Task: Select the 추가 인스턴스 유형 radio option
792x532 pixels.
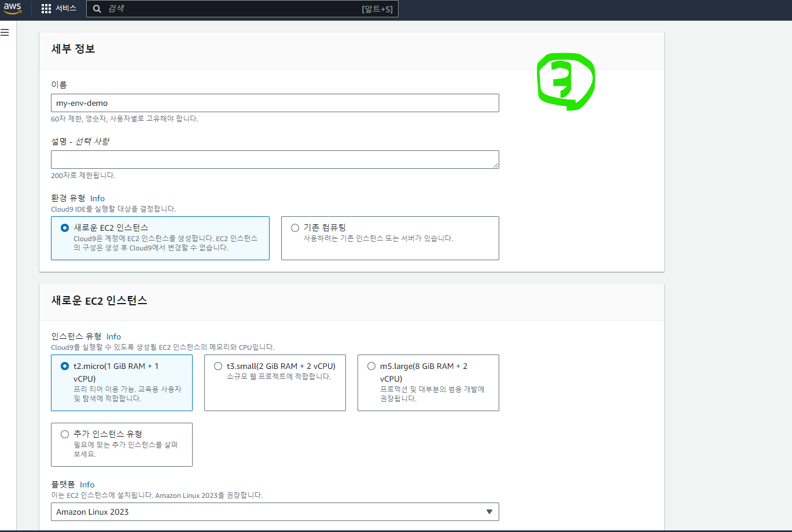Action: coord(65,434)
